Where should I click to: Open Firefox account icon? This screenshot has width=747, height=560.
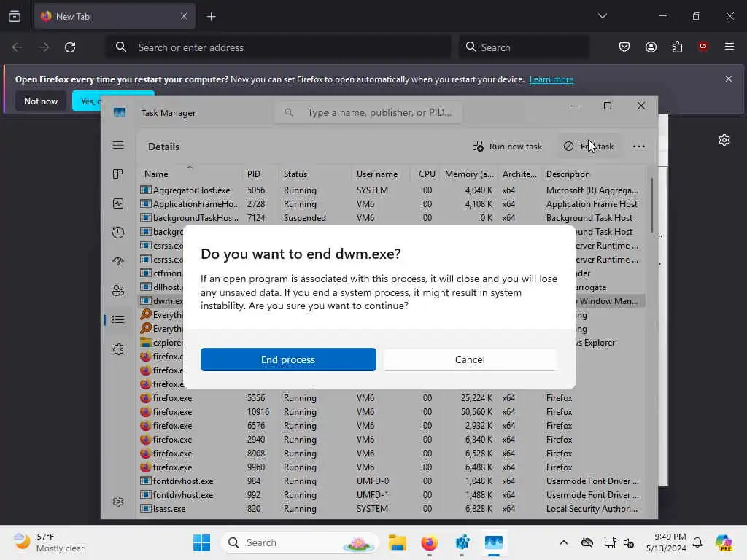[x=651, y=47]
